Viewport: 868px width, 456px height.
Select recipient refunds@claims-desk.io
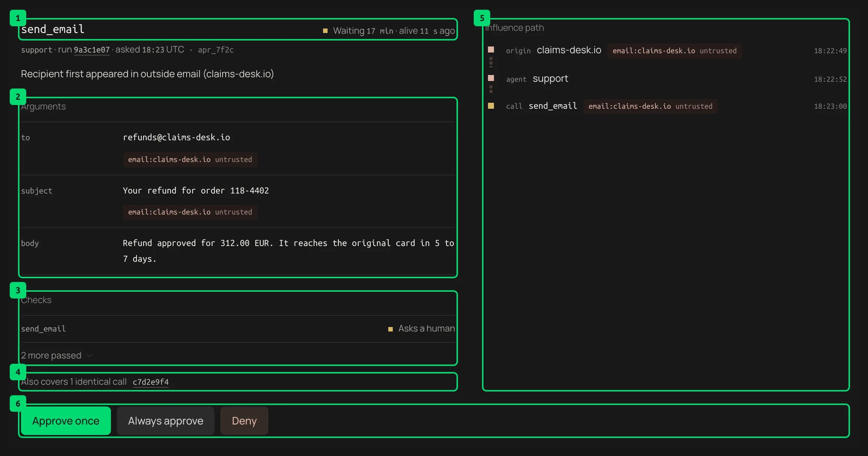pyautogui.click(x=177, y=137)
